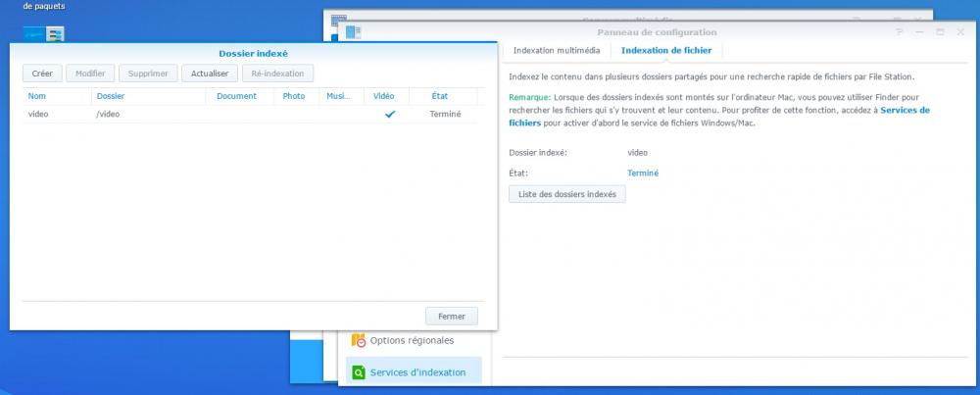Image resolution: width=980 pixels, height=395 pixels.
Task: Select Options régionales in the sidebar
Action: point(412,341)
